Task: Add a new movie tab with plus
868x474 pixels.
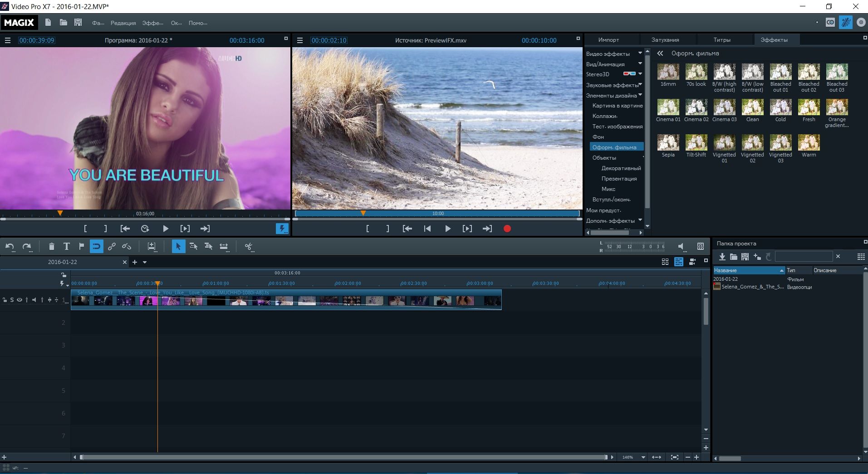Action: (134, 262)
